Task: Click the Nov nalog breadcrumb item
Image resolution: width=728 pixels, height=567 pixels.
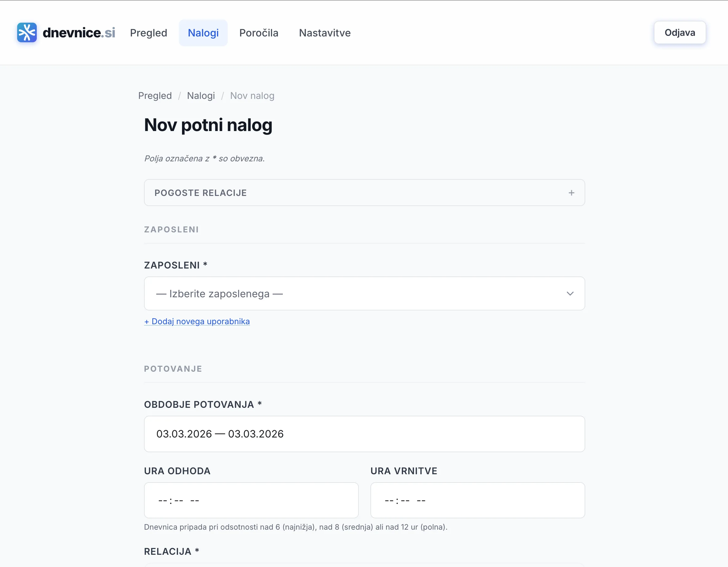Action: click(252, 96)
